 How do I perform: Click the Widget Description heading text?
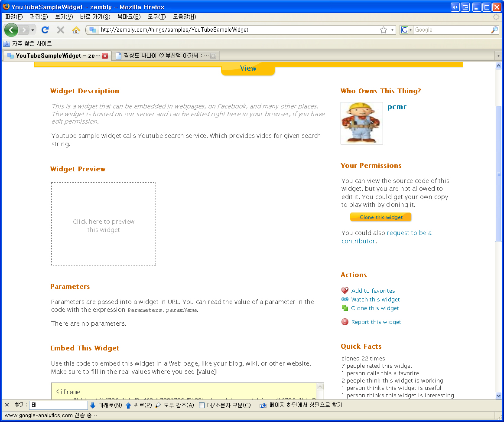pos(85,91)
